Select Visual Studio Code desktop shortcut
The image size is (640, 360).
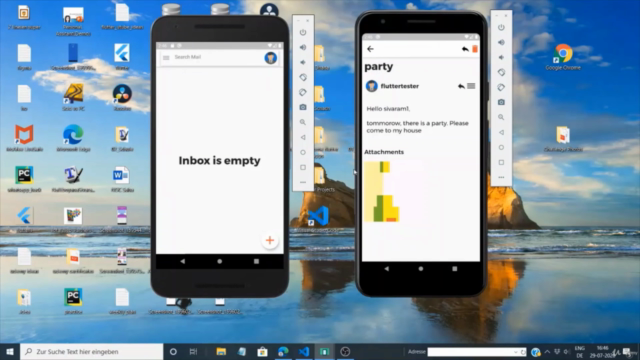(318, 218)
